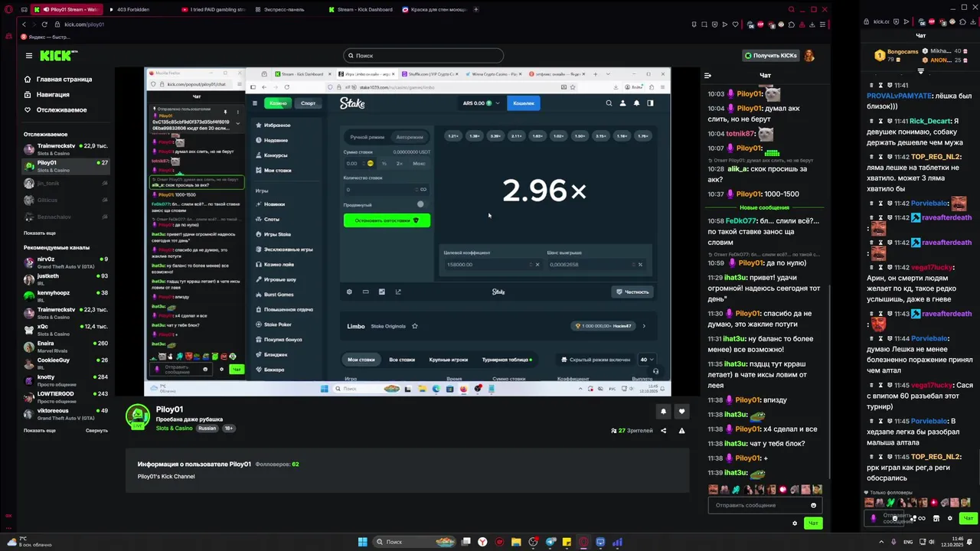Collapse the chat panel arrow icon
The height and width of the screenshot is (551, 980).
[x=707, y=75]
